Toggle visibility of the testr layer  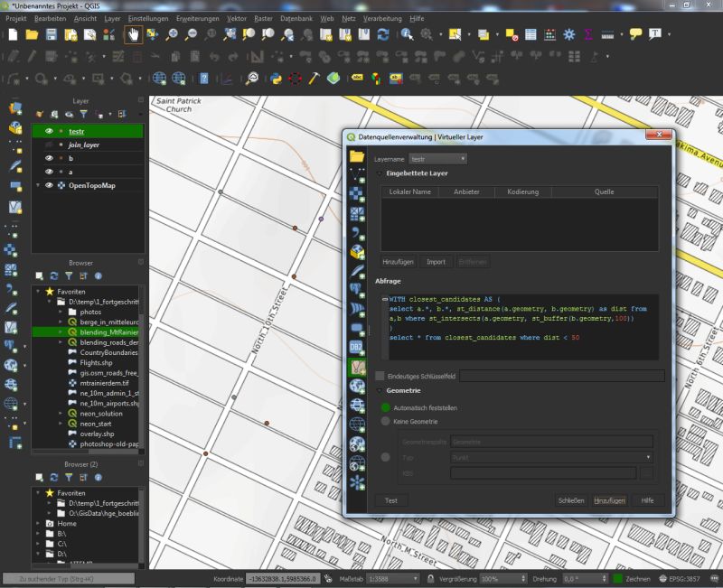50,131
